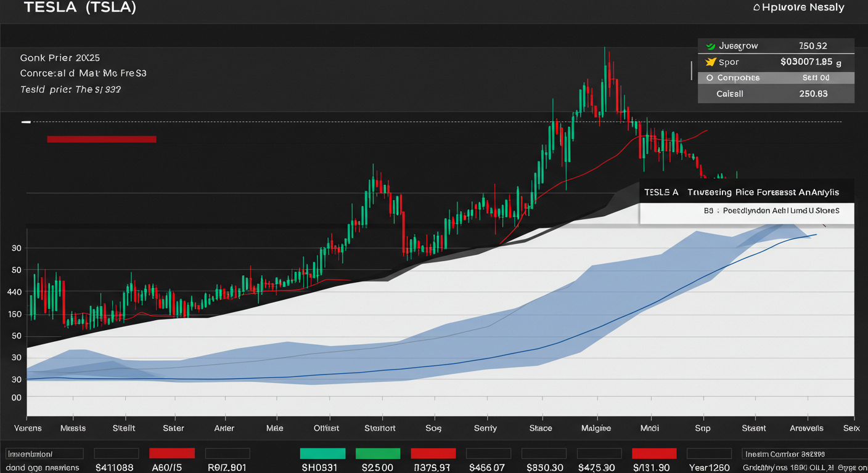Select the Staent x-axis label

tap(754, 428)
